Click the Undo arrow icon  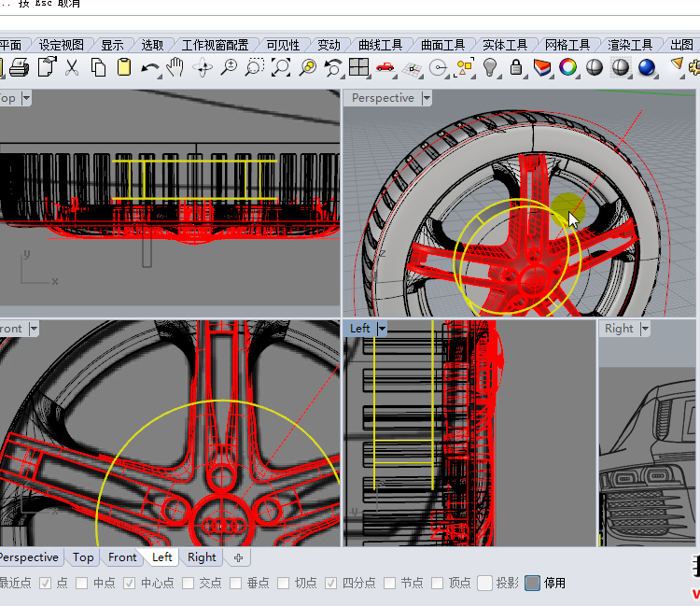(150, 67)
